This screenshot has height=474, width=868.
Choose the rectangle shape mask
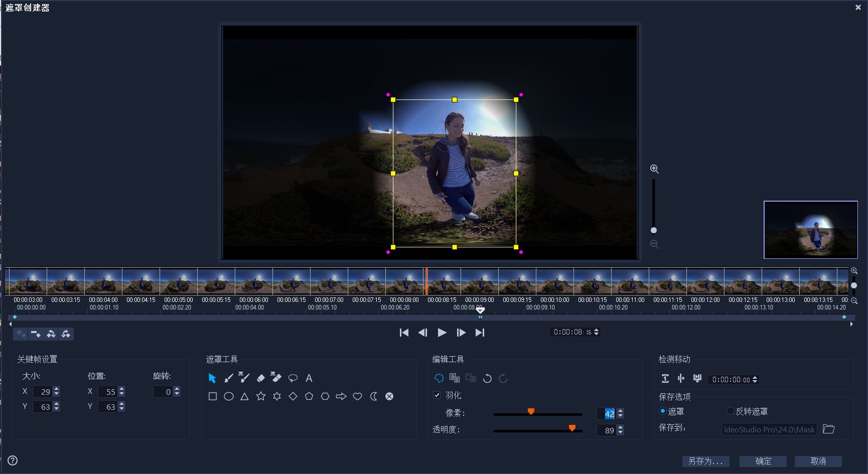coord(213,396)
